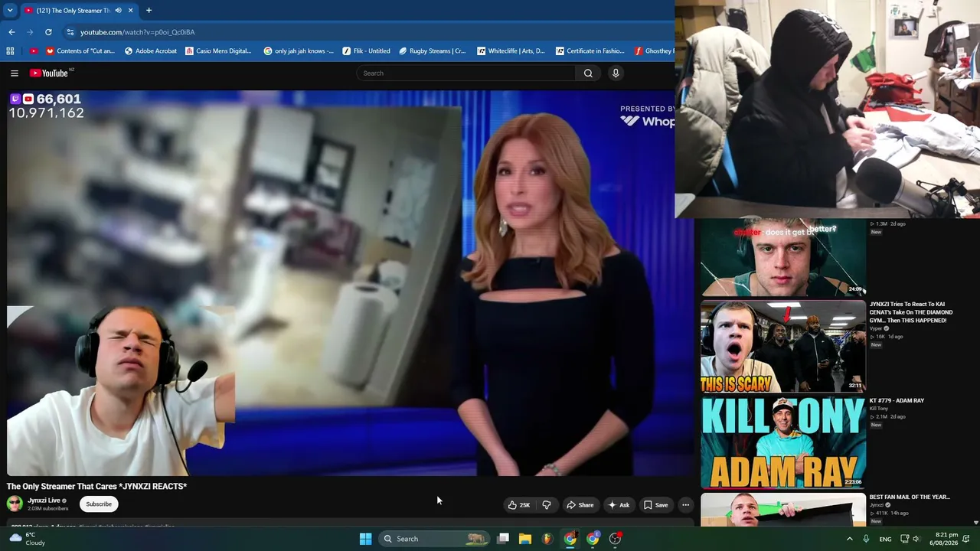Open the "only jah jah knows" bookmark
Screen dimensions: 980x551
[299, 51]
